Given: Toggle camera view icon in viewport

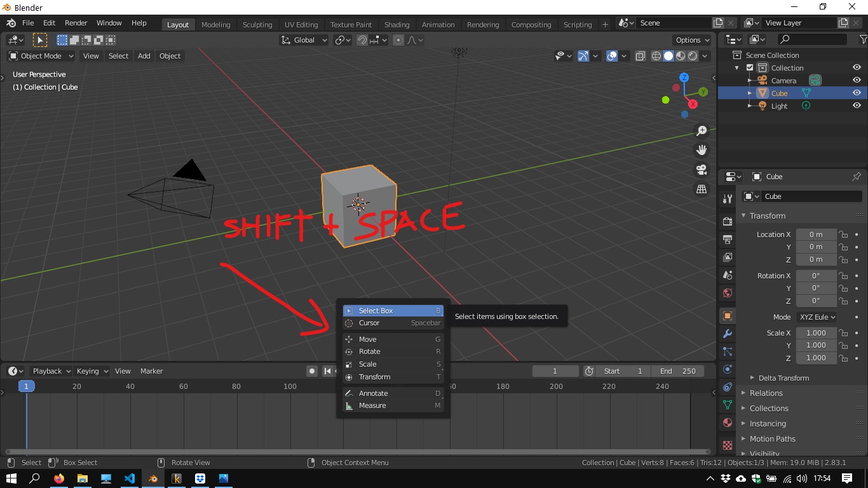Looking at the screenshot, I should point(702,170).
